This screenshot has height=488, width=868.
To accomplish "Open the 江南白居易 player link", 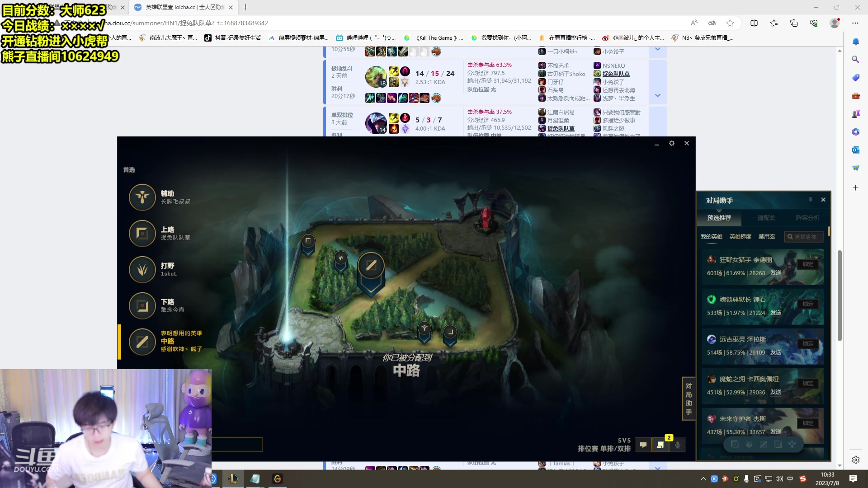I will pos(561,112).
